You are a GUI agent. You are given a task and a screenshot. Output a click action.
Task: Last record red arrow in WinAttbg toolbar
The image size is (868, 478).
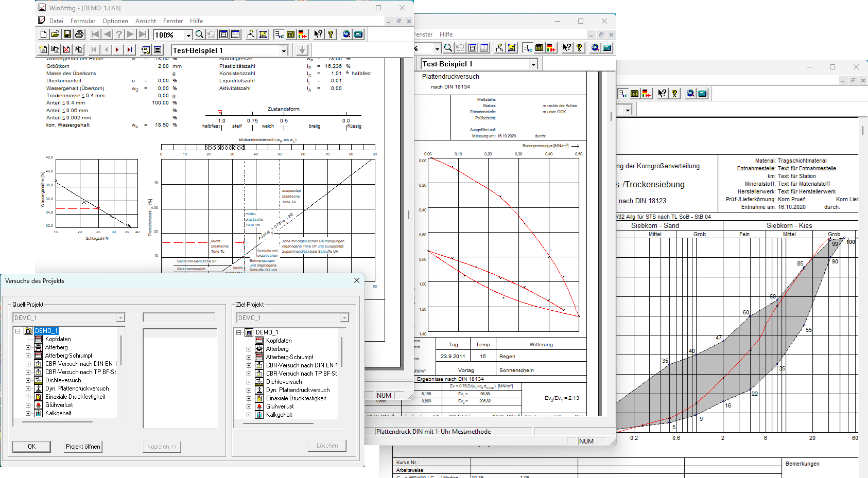click(x=129, y=50)
